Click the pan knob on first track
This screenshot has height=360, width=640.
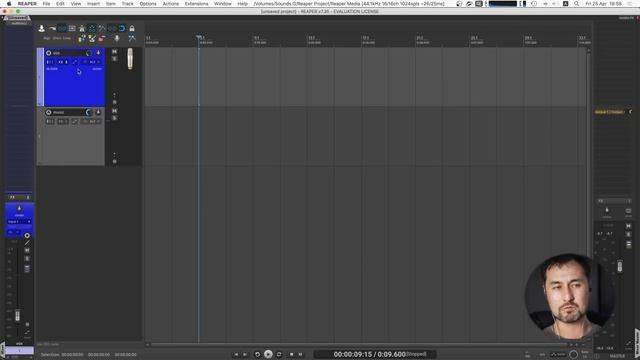(89, 53)
